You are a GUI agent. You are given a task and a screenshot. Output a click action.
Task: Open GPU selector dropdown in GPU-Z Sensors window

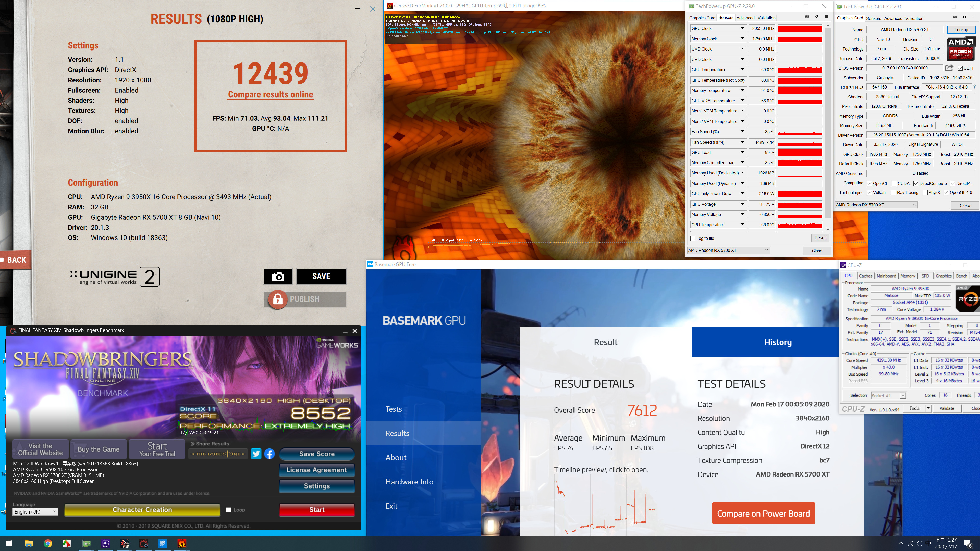coord(728,250)
